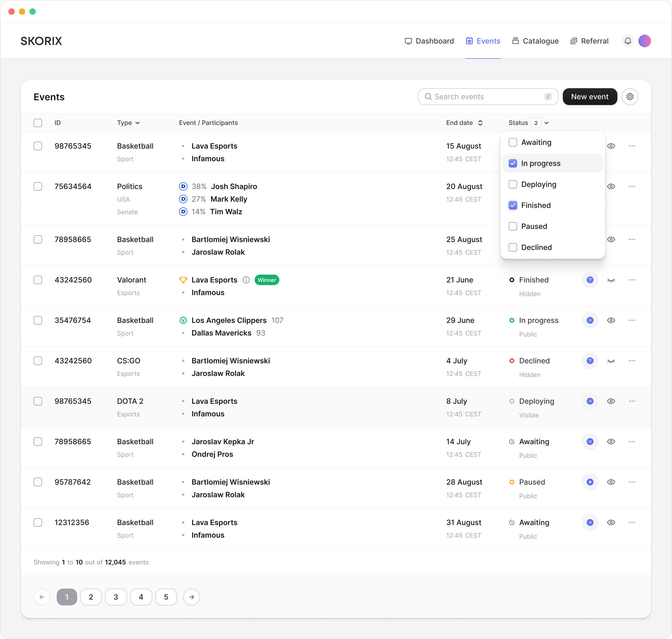
Task: Open more options for Politics event 75634564
Action: [632, 186]
